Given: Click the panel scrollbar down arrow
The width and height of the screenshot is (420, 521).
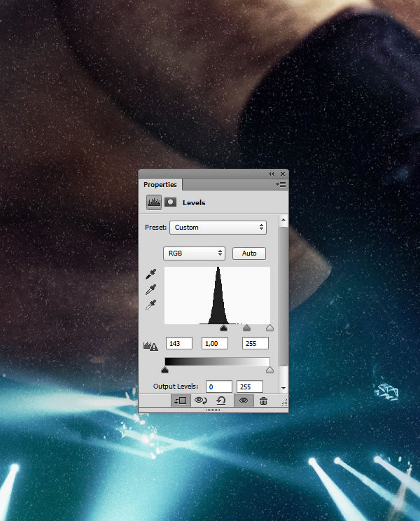Looking at the screenshot, I should tap(283, 388).
